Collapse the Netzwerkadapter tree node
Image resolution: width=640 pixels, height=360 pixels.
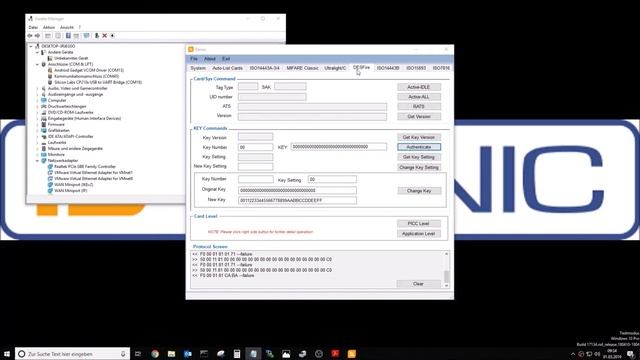point(37,161)
